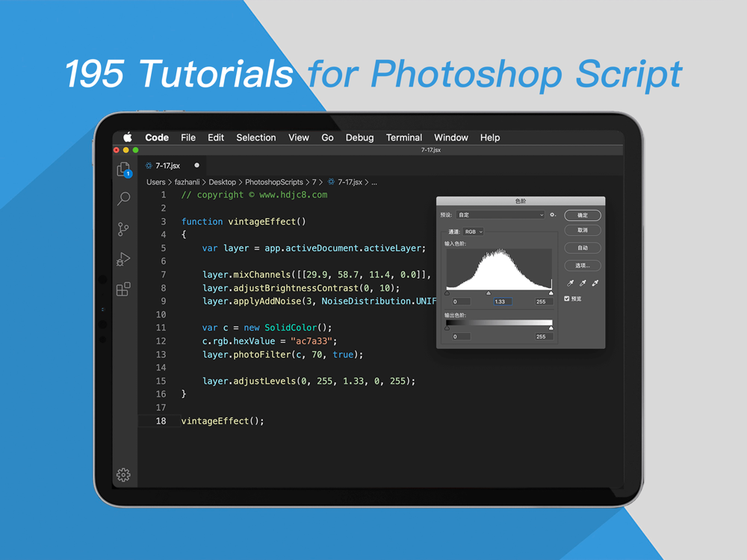Open the Window menu
The width and height of the screenshot is (747, 560).
(x=451, y=137)
